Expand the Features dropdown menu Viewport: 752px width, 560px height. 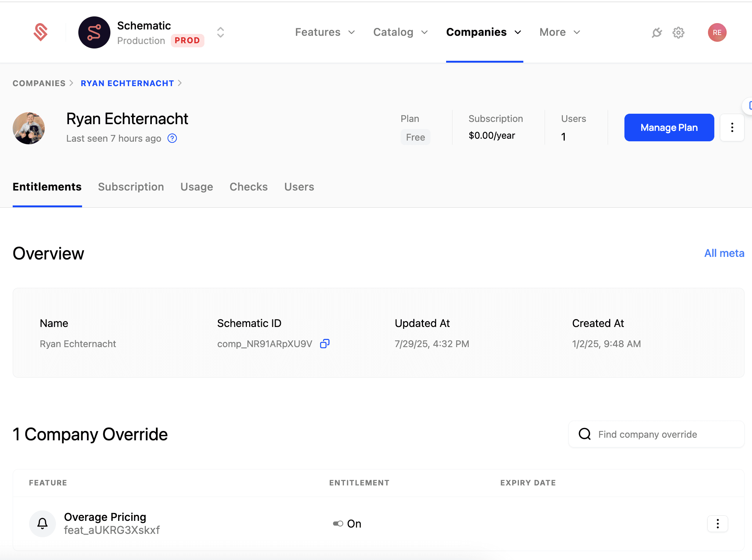pyautogui.click(x=325, y=32)
